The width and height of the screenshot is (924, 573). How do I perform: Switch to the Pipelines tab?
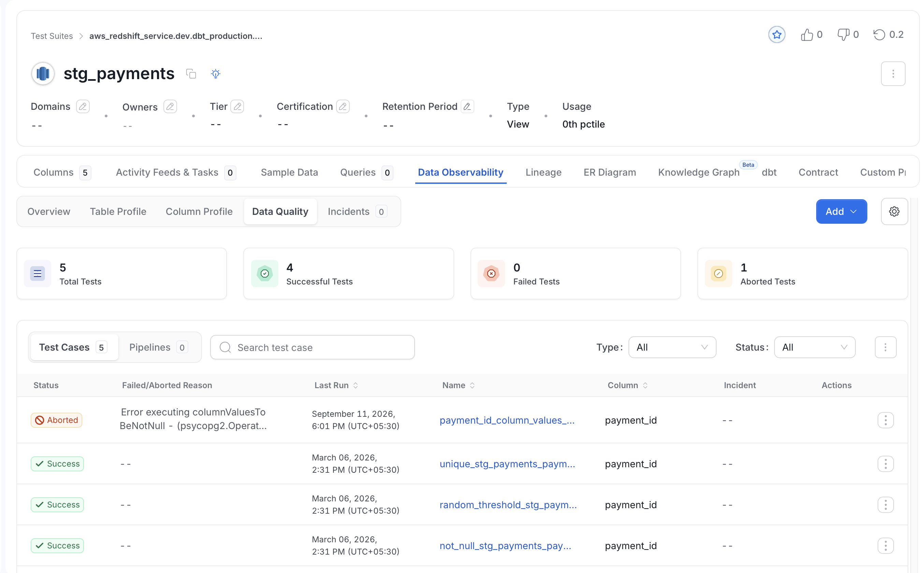pyautogui.click(x=158, y=347)
